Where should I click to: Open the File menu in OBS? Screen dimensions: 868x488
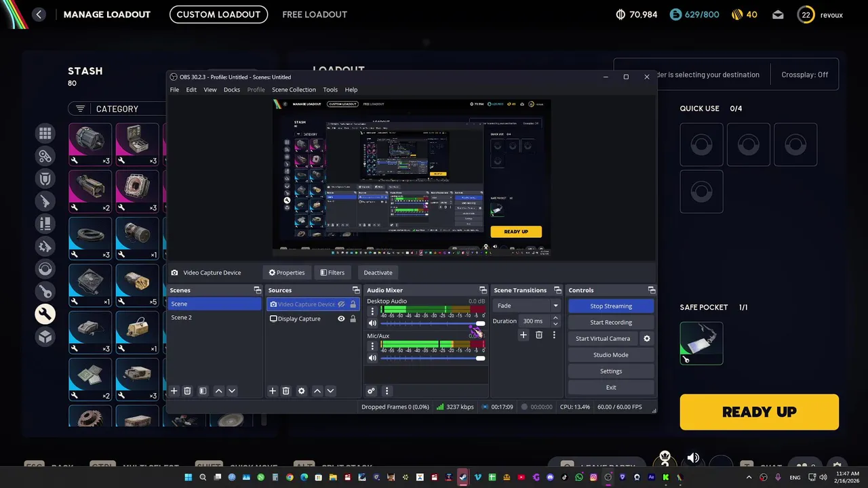click(x=174, y=89)
